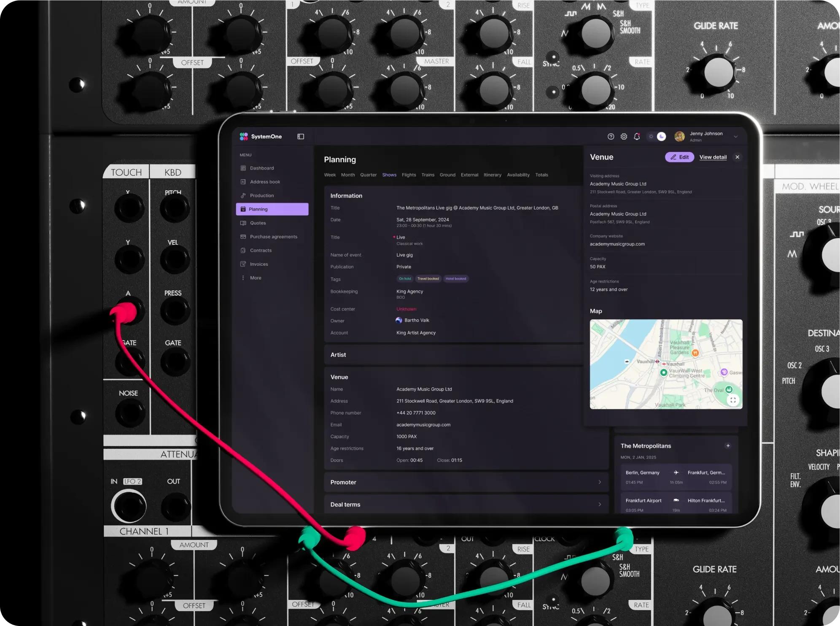The image size is (840, 626).
Task: Expand the map to fullscreen
Action: (x=733, y=400)
